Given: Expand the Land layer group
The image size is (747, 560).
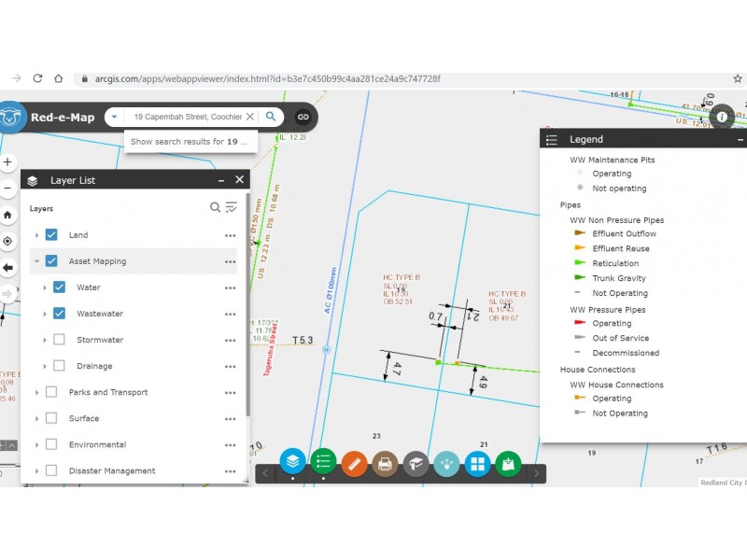Looking at the screenshot, I should 37,235.
